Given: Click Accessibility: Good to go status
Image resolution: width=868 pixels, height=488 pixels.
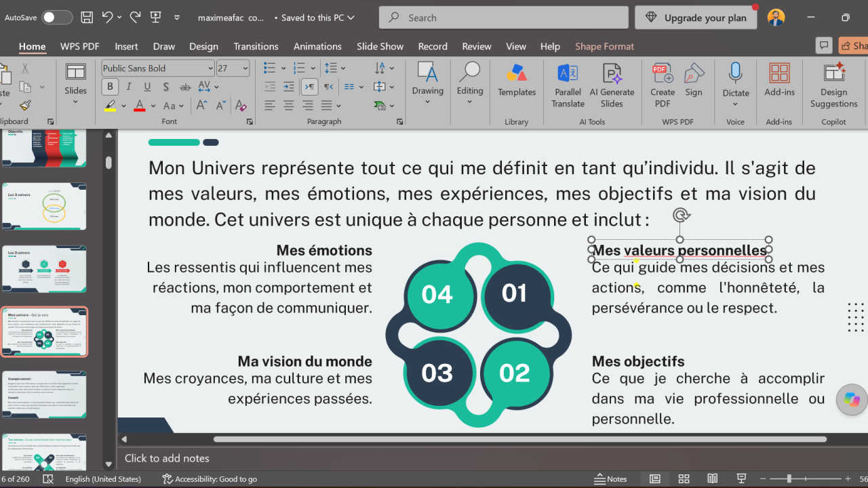Looking at the screenshot, I should coord(210,479).
